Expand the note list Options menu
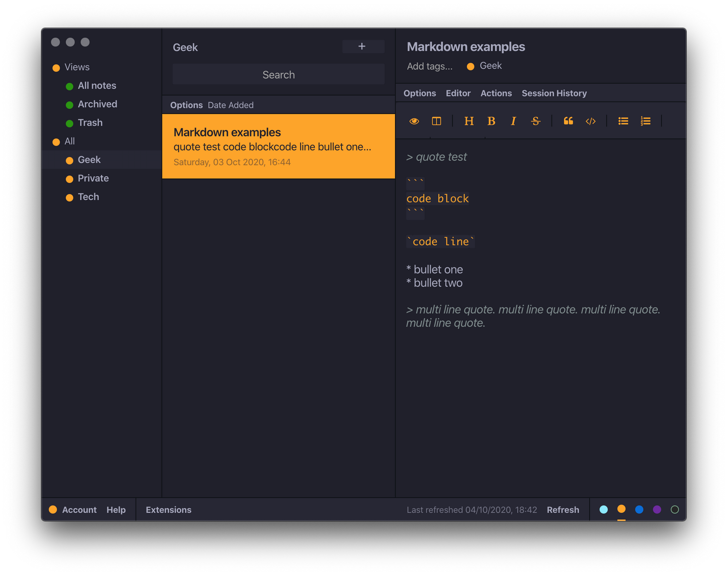The height and width of the screenshot is (576, 728). pos(186,105)
